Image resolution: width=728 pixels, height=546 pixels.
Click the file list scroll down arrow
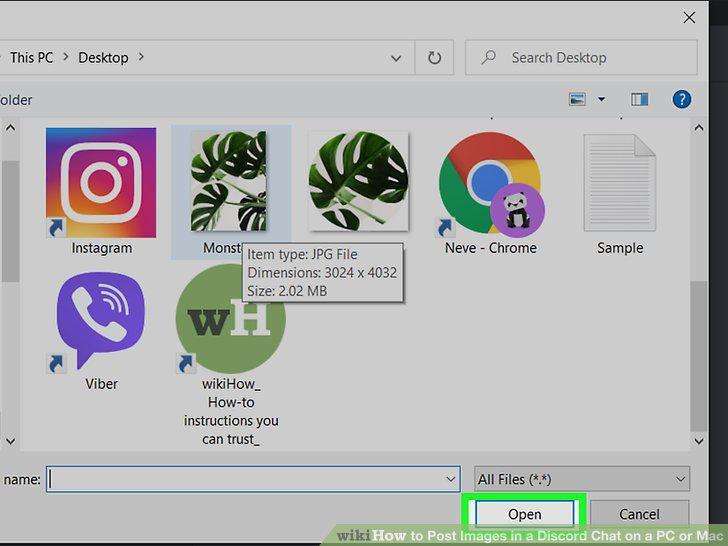click(x=699, y=441)
